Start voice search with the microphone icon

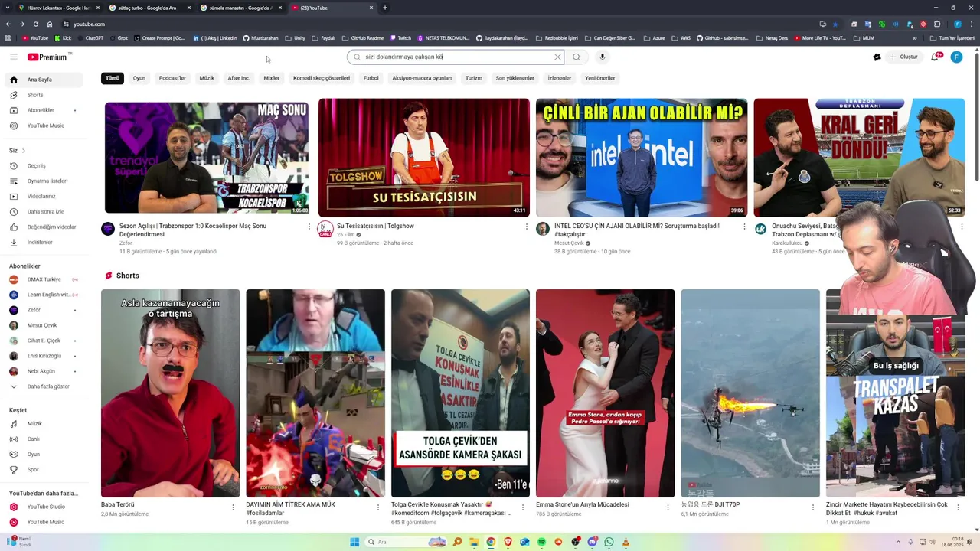(603, 57)
